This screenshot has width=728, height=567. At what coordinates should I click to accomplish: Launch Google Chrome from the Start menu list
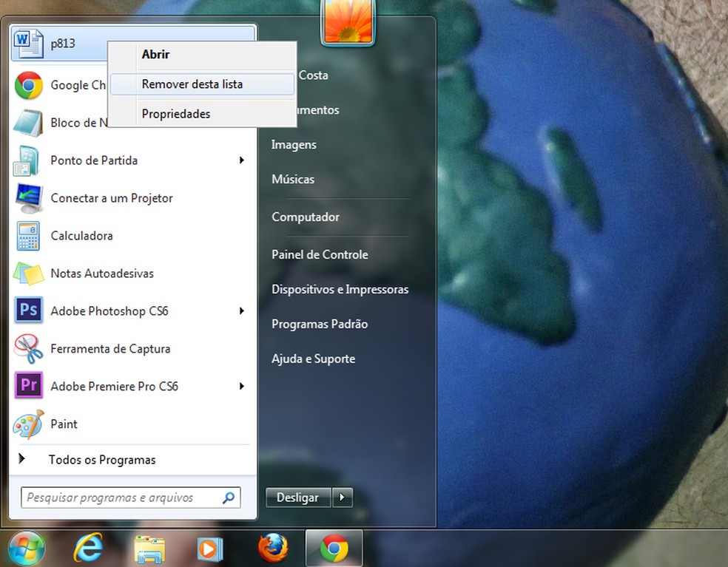(28, 85)
